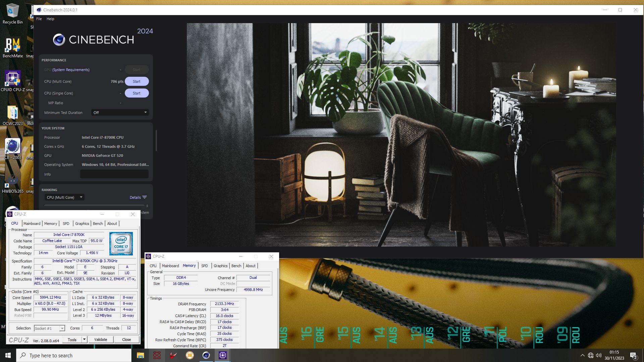Screen dimensions: 644x362
Task: Click the search magnifier icon on taskbar
Action: click(x=23, y=355)
